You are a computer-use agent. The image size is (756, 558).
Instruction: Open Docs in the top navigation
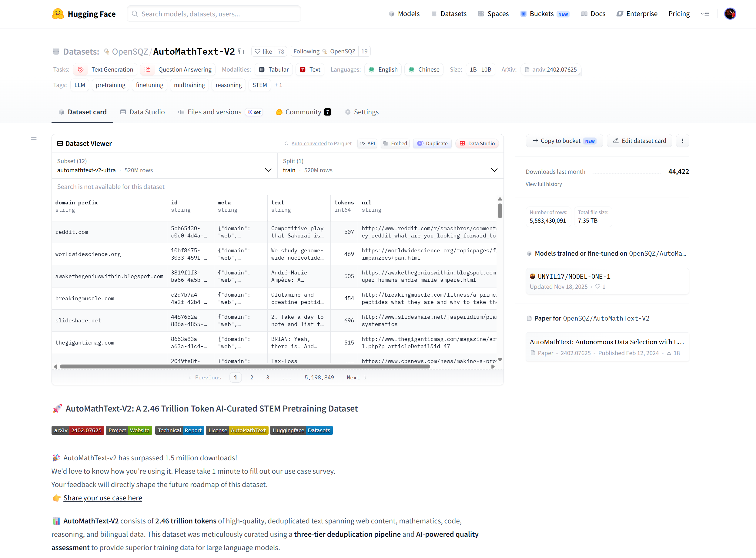[593, 14]
